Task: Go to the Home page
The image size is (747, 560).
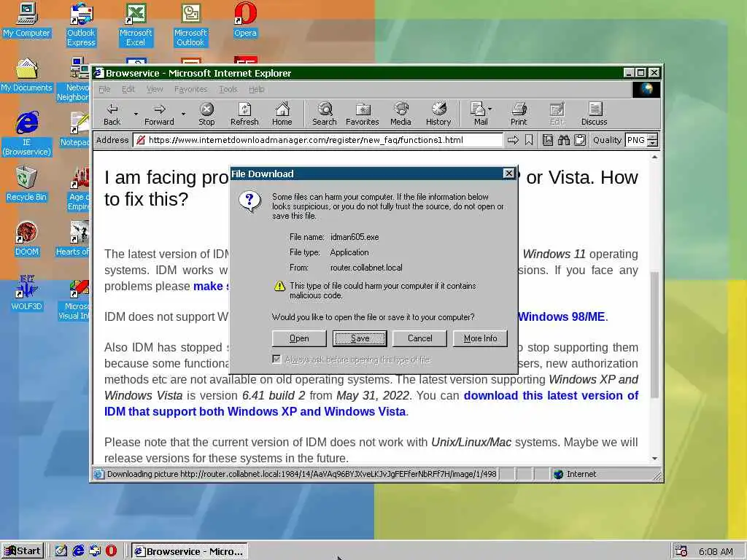Action: click(x=282, y=114)
